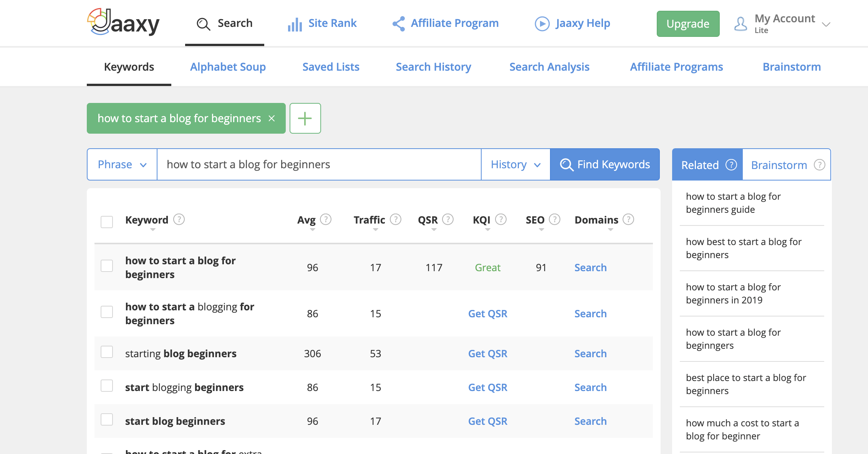Select related 'best place to start a blog for beginners'
The image size is (868, 454).
click(x=746, y=384)
